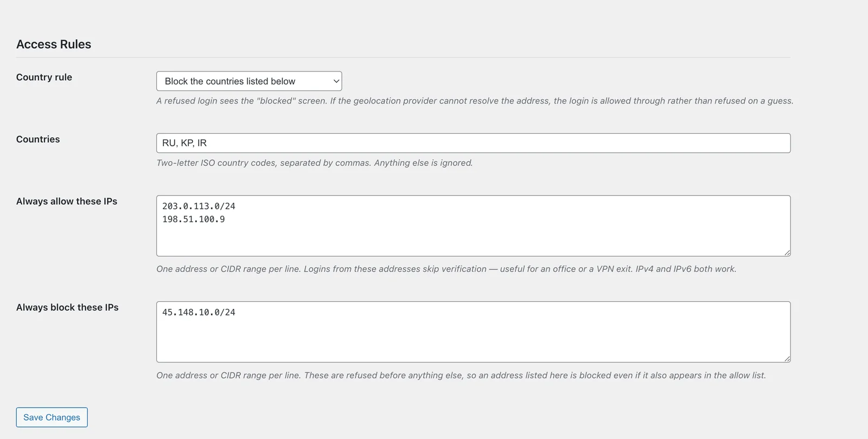The image size is (868, 439).
Task: Place cursor on the 203.0.113.0/24 line
Action: [x=199, y=206]
